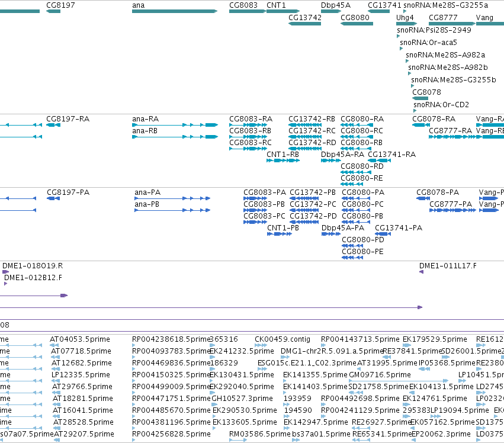Select the snoRNA:Psi28S-2949 label
Viewport: 504px width, 443px height.
coord(434,30)
